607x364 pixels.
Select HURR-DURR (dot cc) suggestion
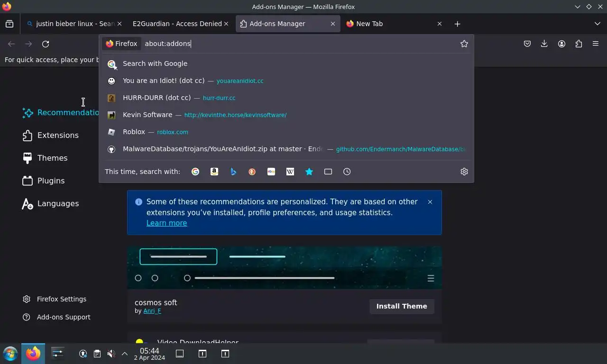click(286, 98)
